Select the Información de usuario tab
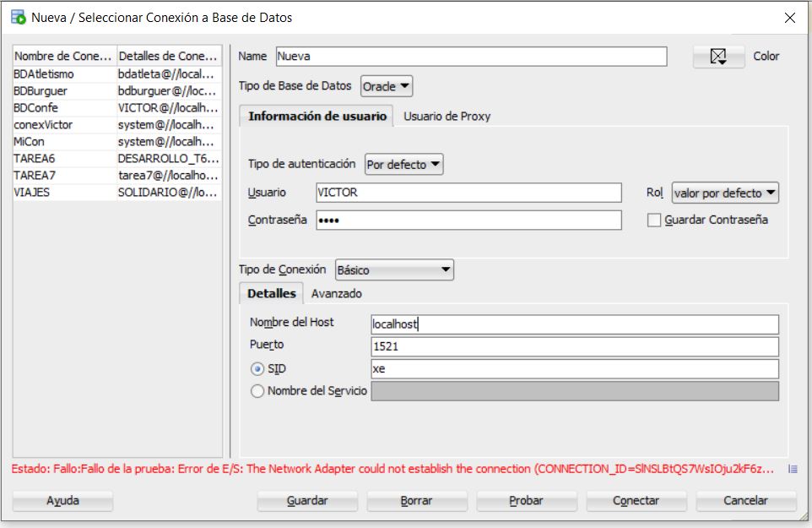812x528 pixels. click(317, 117)
